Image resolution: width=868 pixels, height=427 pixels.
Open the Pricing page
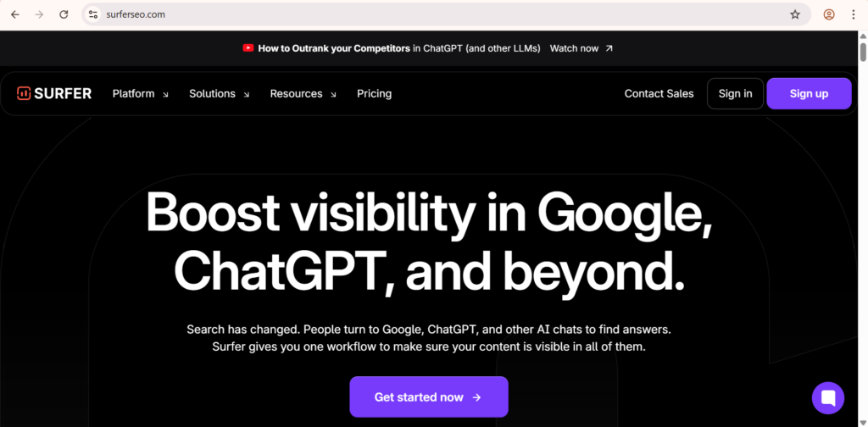pyautogui.click(x=374, y=94)
